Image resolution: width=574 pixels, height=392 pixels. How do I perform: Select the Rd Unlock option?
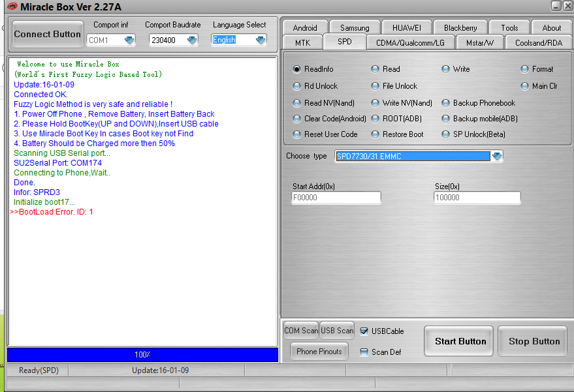point(296,86)
